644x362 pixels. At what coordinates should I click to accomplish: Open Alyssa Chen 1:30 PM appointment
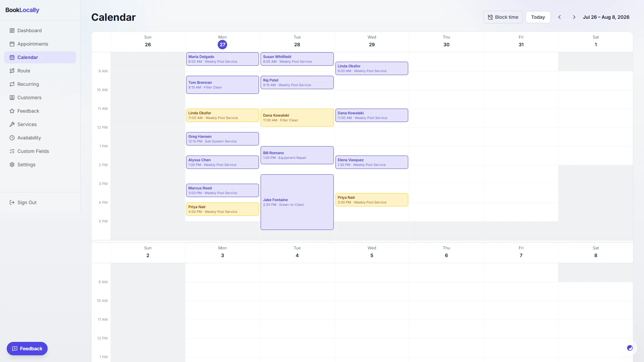tap(222, 162)
